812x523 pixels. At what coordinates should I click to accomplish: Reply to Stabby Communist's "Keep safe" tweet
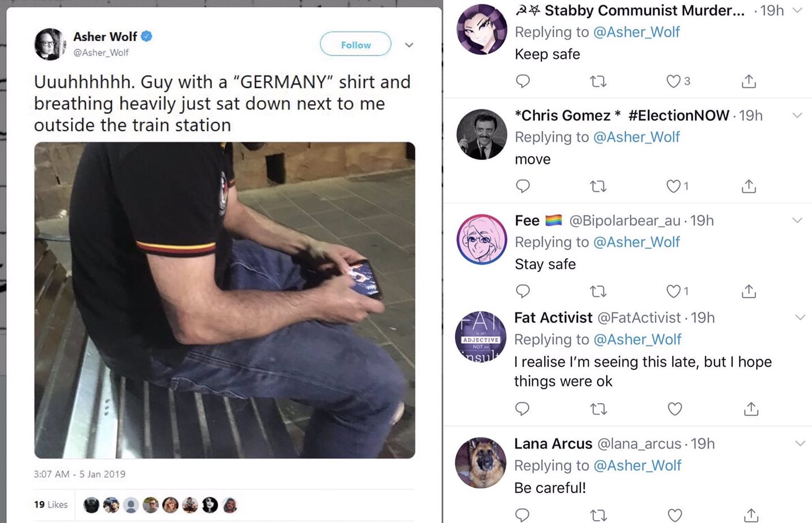[x=523, y=81]
